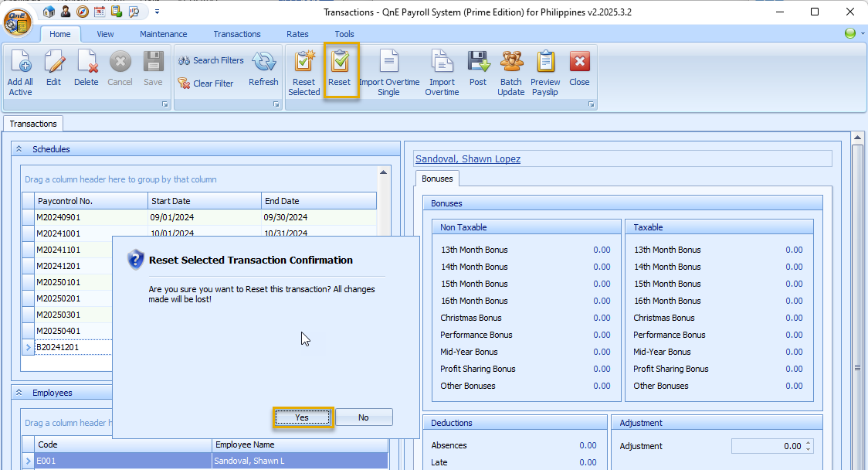868x470 pixels.
Task: Click the compass icon in quick access toolbar
Action: point(83,12)
